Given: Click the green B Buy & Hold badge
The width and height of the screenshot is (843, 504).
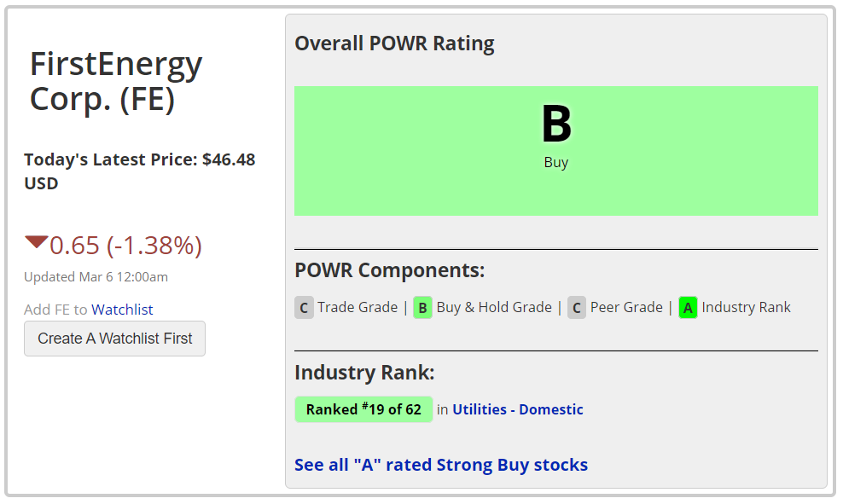Looking at the screenshot, I should [422, 307].
